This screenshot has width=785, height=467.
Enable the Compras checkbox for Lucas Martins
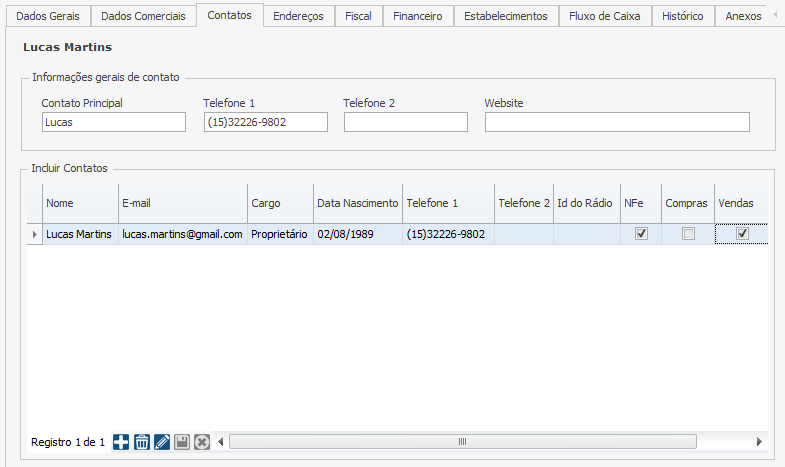click(x=688, y=234)
